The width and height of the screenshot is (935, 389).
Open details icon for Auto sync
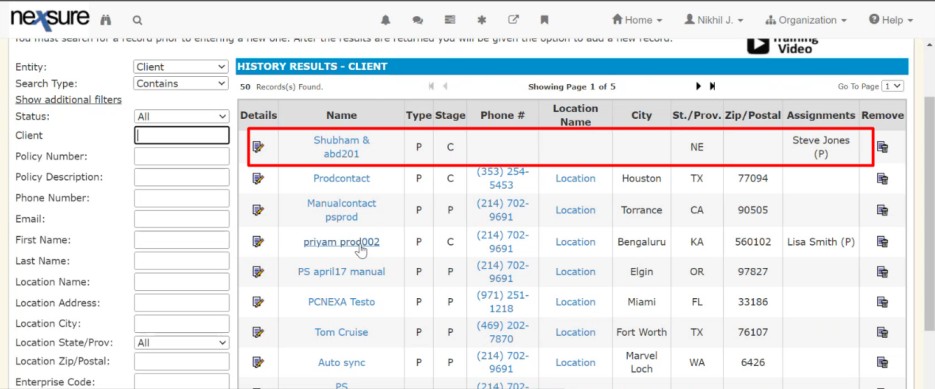tap(258, 362)
